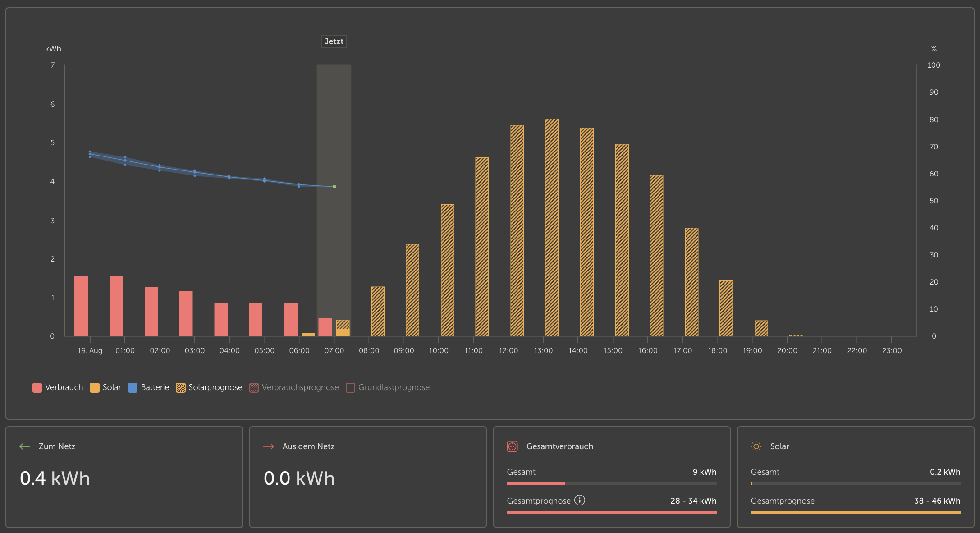Select the Verbrauch bar at 07:00
Image resolution: width=980 pixels, height=533 pixels.
[325, 327]
